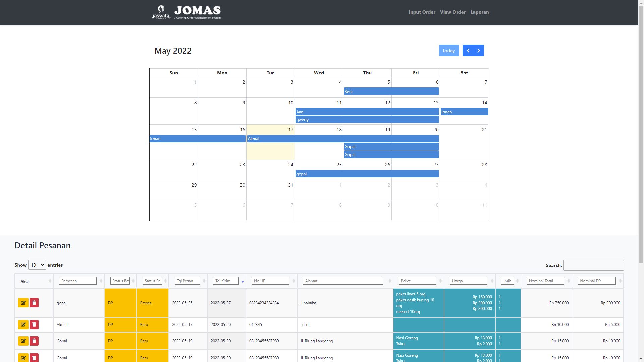
Task: Open the View Order menu
Action: [452, 12]
